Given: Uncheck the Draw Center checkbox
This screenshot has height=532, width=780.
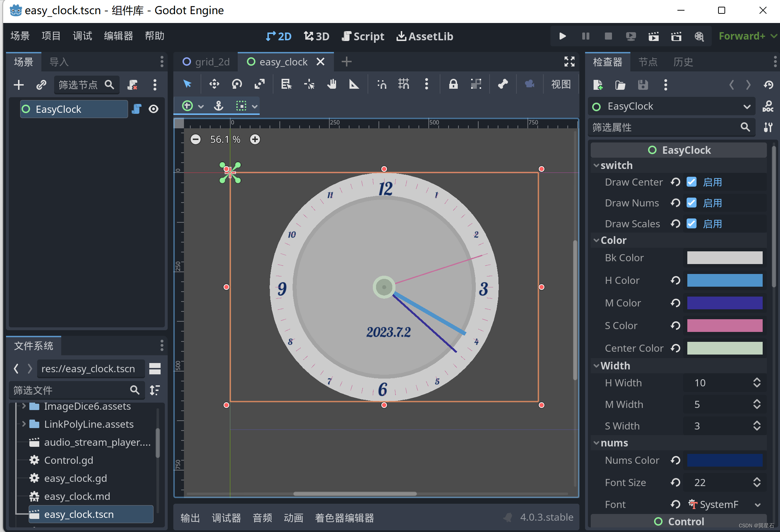Looking at the screenshot, I should (691, 182).
